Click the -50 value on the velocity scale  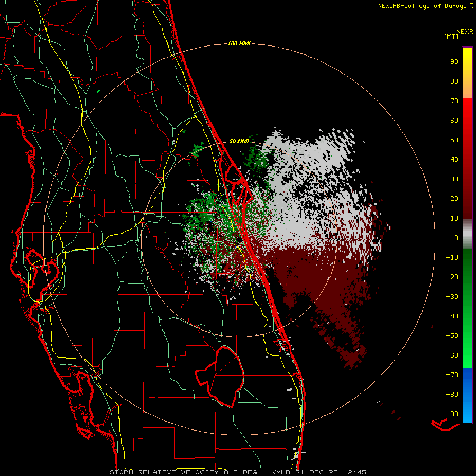(452, 336)
